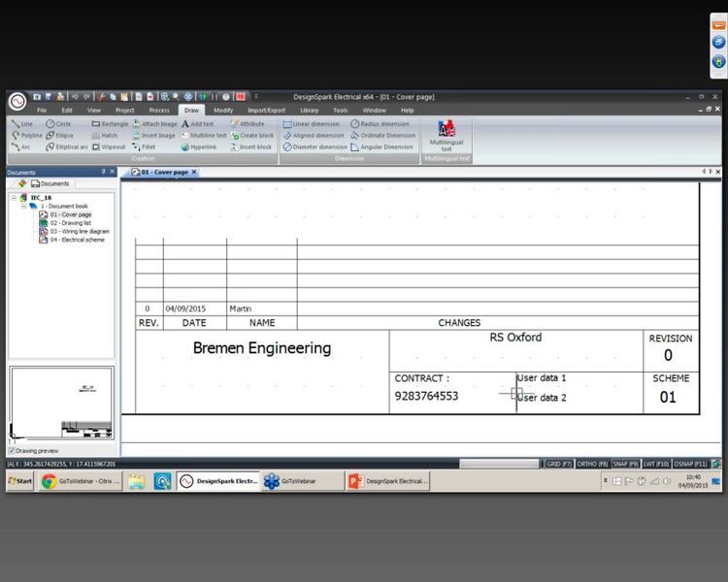Select the Elliptical arc tool
728x582 pixels.
pyautogui.click(x=67, y=147)
